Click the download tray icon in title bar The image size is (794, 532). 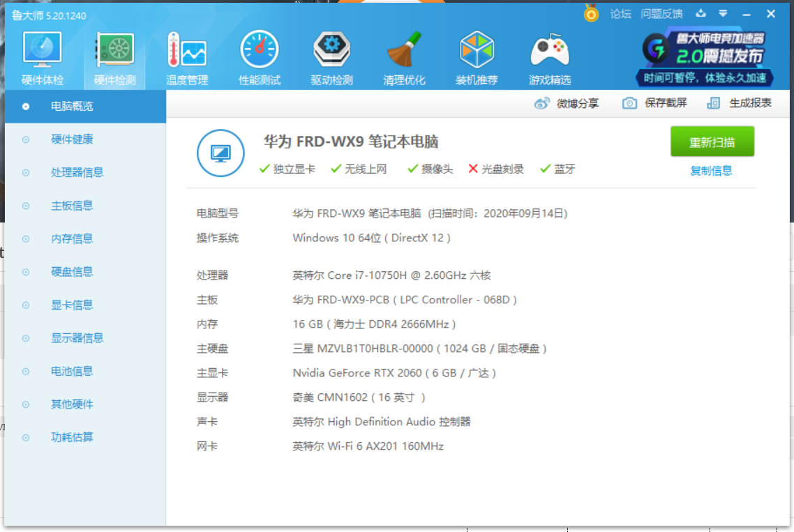tap(701, 13)
